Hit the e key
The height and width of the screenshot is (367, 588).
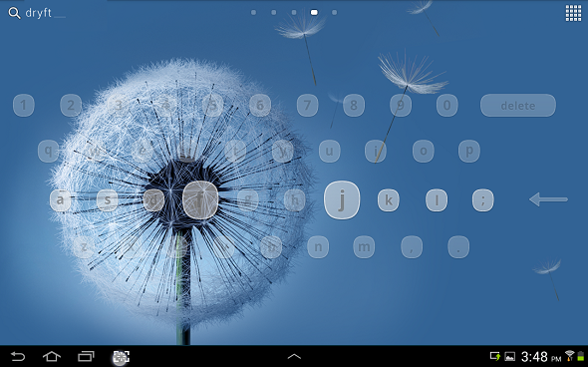click(x=142, y=152)
